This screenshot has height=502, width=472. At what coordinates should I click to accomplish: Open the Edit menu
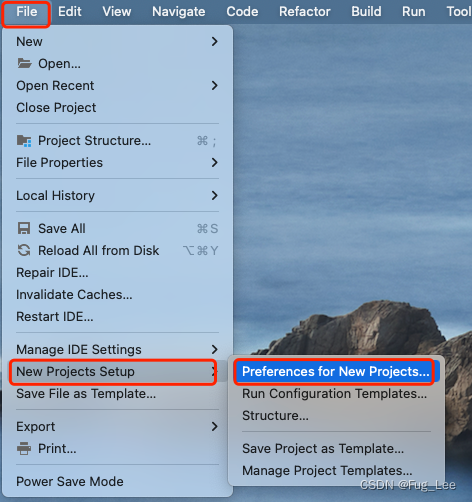[x=70, y=12]
